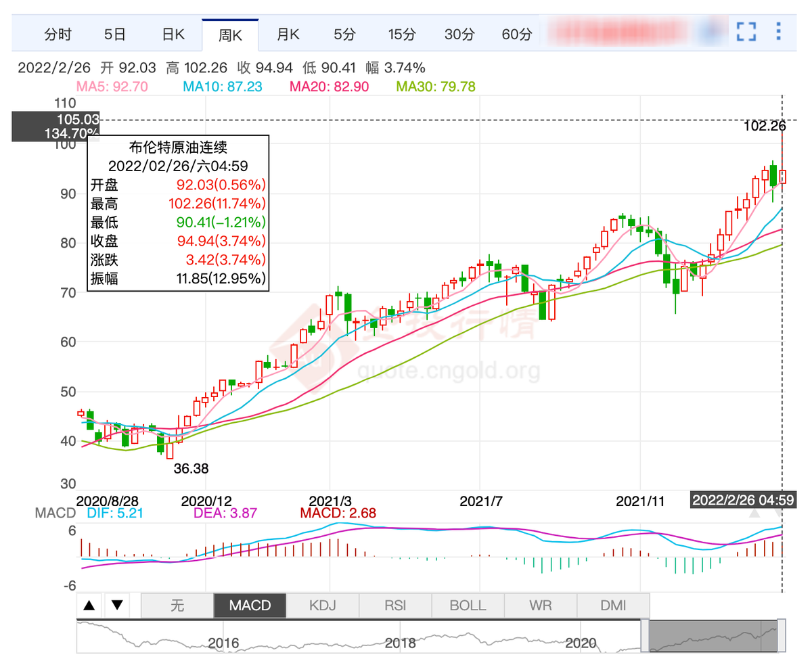Click the fullscreen expand icon

[x=746, y=31]
